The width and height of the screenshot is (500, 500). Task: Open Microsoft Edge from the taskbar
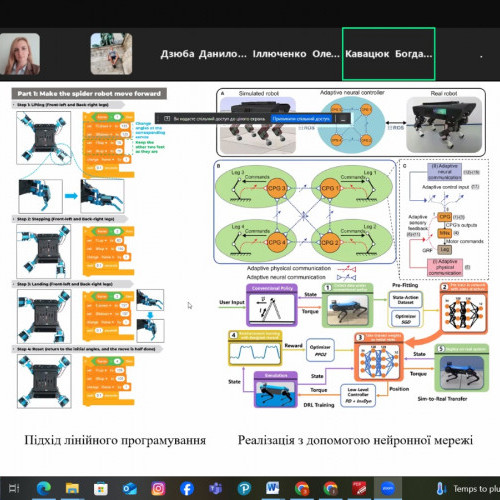point(43,489)
